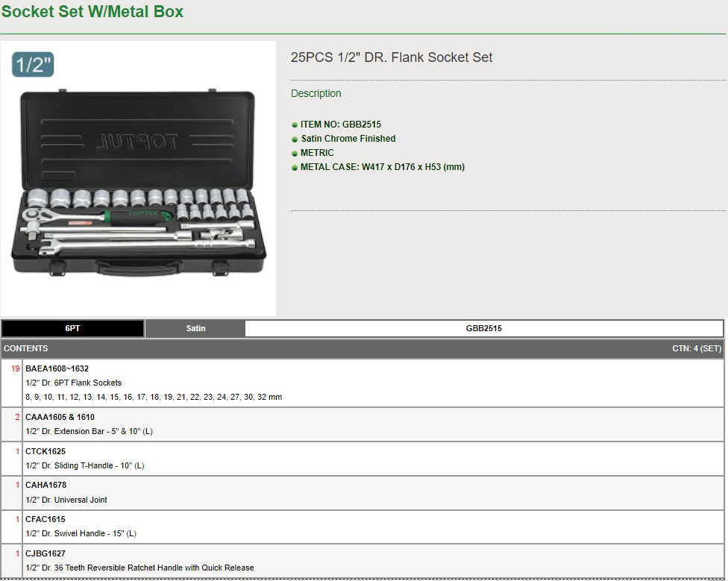
Task: Select the CAHA1678 universal joint row
Action: (46, 485)
